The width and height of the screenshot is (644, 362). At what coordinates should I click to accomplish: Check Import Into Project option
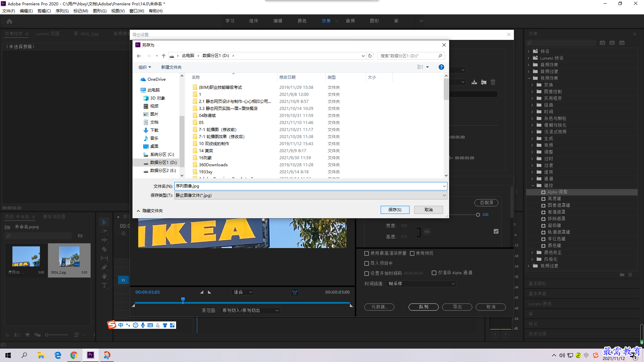coord(367,263)
